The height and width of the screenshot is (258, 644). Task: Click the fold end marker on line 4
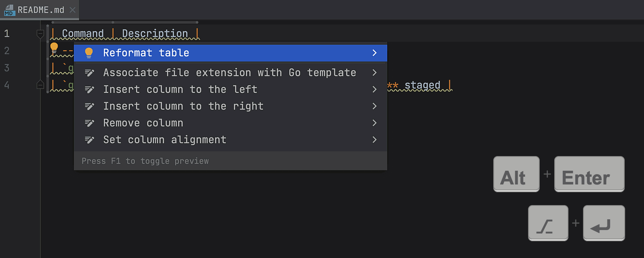pyautogui.click(x=40, y=85)
